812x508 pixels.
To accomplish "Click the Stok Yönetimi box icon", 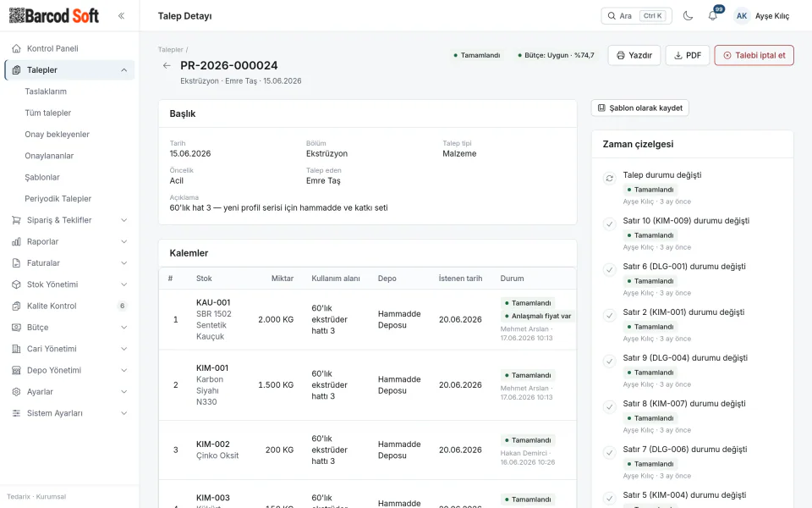I will pyautogui.click(x=17, y=284).
